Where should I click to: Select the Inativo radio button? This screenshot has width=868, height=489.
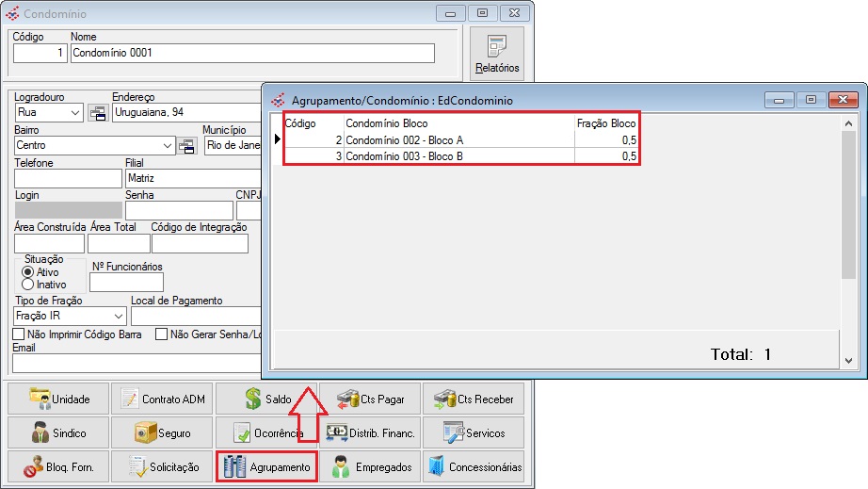point(28,284)
